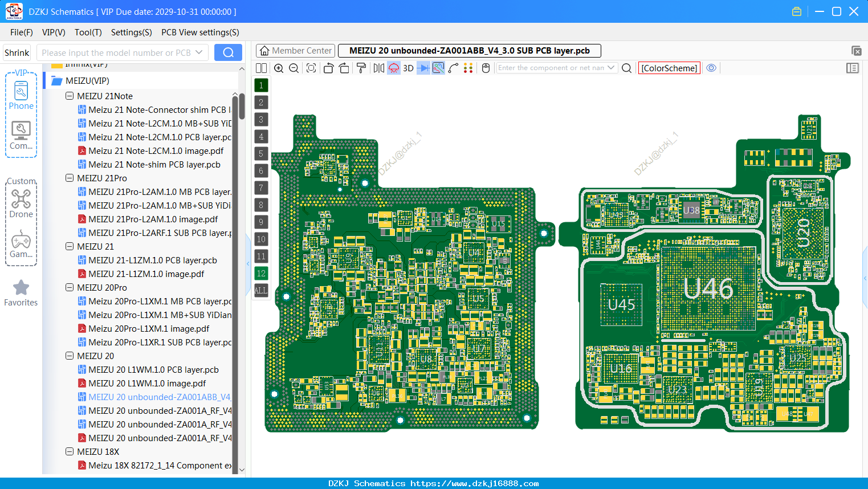Viewport: 868px width, 489px height.
Task: Open the Settings(S) menu
Action: [x=132, y=32]
